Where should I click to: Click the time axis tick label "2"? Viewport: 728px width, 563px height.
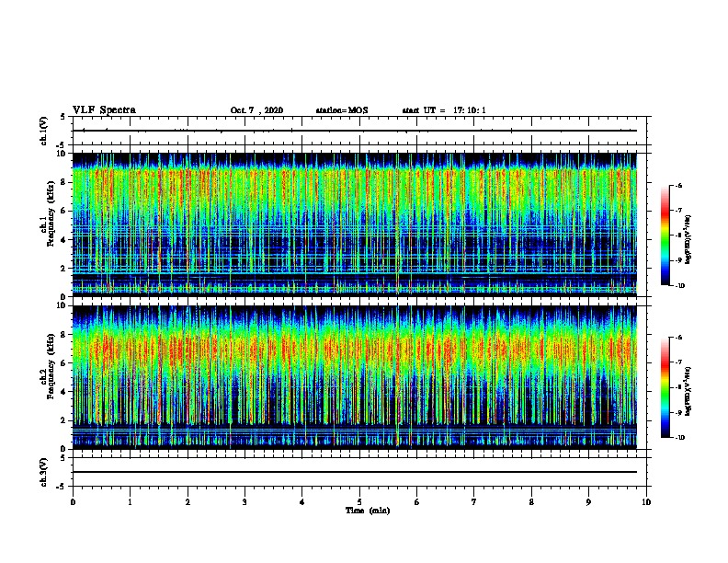point(188,502)
